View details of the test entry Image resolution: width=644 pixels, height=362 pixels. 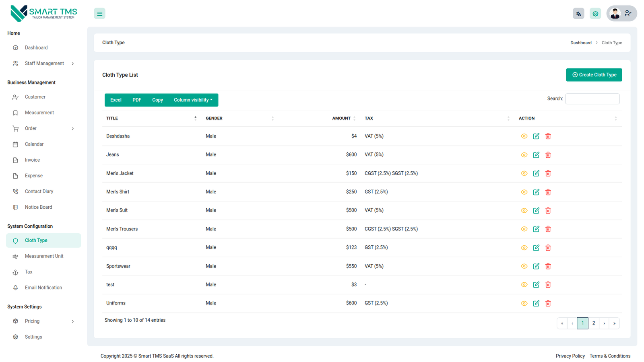(x=524, y=285)
